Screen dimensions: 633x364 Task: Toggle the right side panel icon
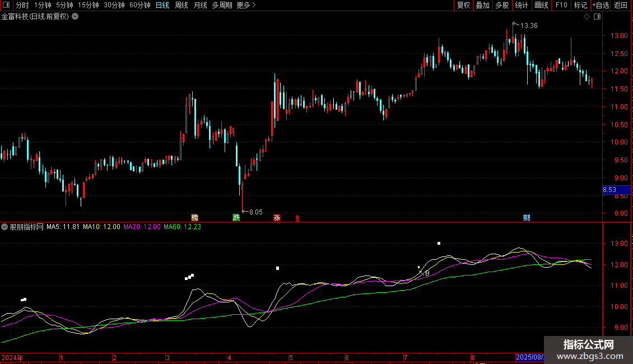coord(597,17)
